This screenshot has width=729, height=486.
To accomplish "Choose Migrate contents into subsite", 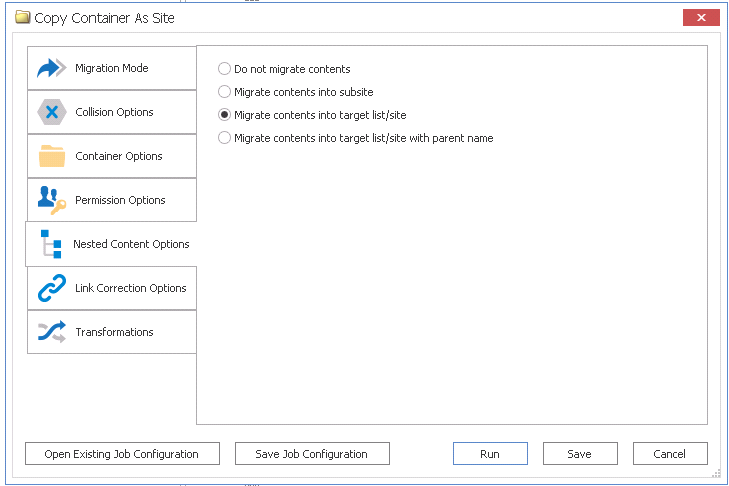I will 224,92.
